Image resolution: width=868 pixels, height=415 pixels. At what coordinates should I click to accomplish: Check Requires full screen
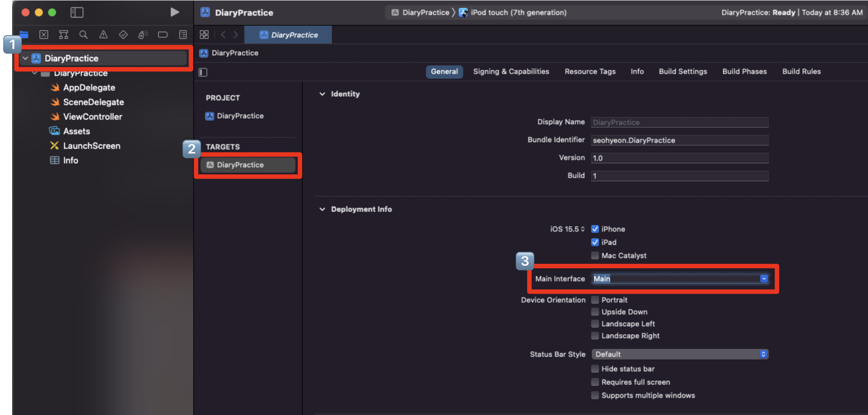595,382
